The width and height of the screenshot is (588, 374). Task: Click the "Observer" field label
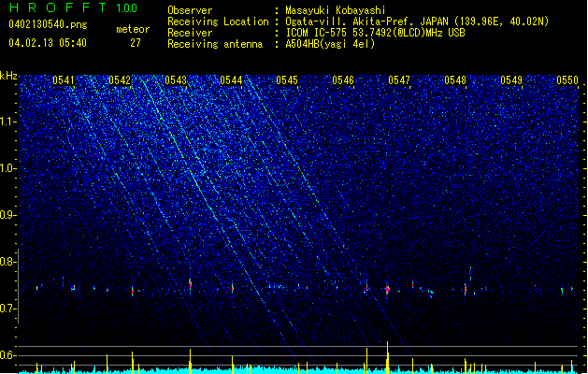pos(190,10)
